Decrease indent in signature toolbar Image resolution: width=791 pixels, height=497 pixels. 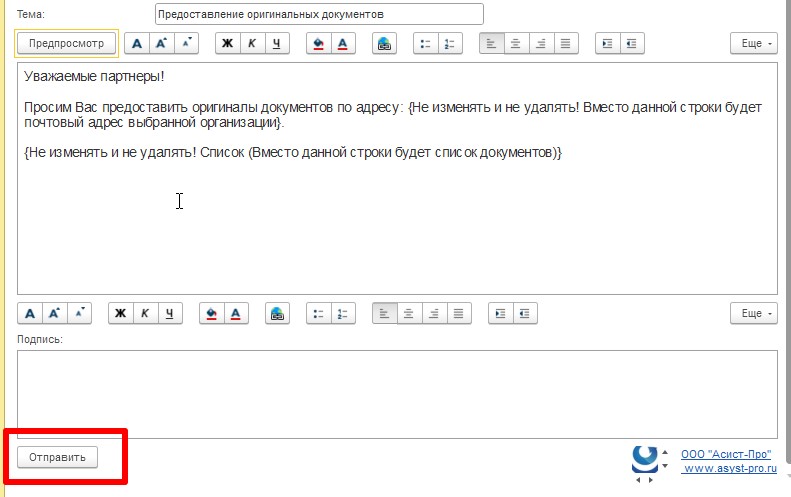tap(525, 313)
